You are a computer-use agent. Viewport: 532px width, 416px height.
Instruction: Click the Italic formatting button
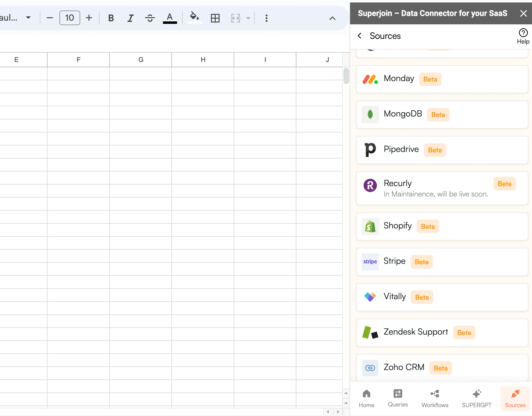coord(130,18)
